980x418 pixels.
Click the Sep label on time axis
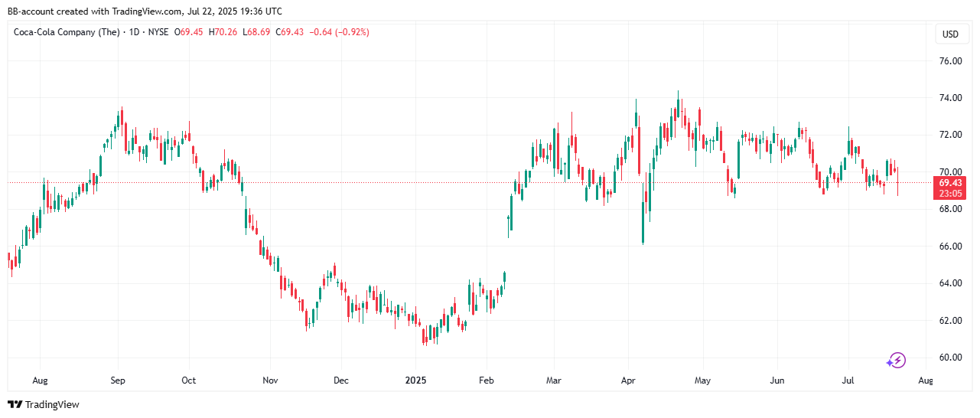[118, 380]
